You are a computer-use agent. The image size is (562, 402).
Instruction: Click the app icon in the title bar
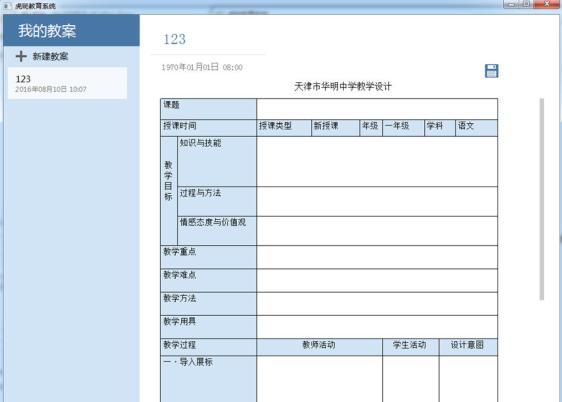click(7, 6)
